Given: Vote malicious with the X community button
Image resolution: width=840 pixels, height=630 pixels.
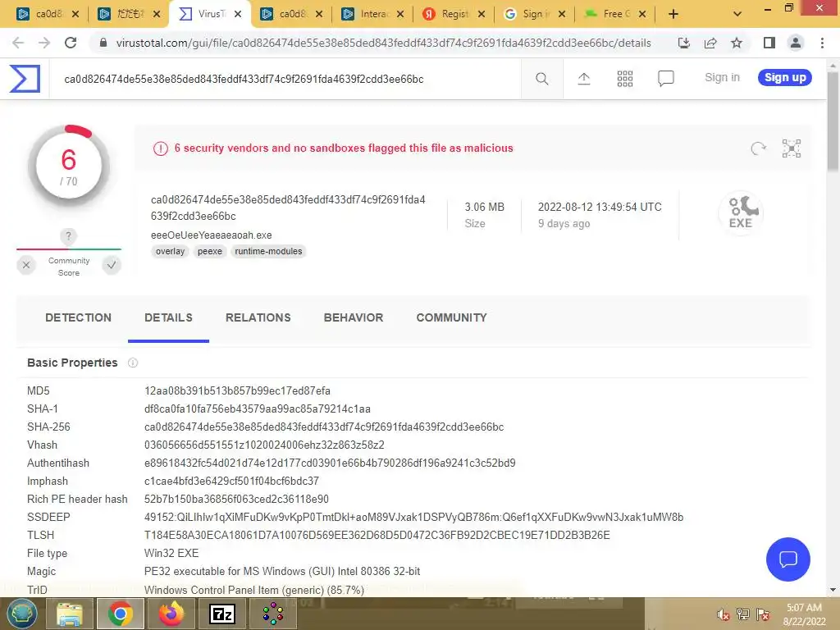Looking at the screenshot, I should point(25,265).
